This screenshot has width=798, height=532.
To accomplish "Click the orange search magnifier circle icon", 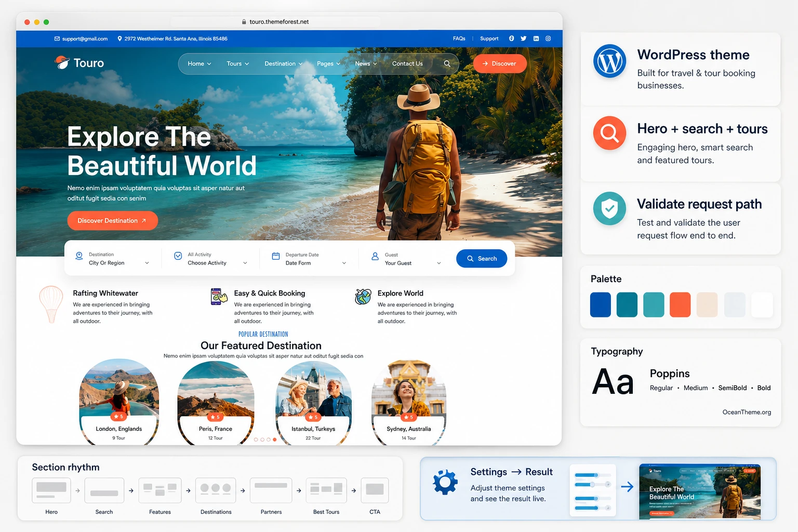I will coord(609,133).
